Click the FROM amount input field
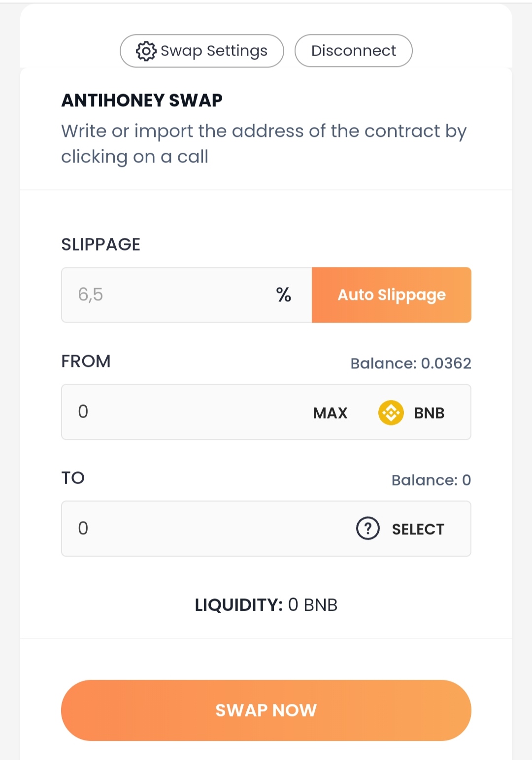This screenshot has height=760, width=532. coord(182,412)
